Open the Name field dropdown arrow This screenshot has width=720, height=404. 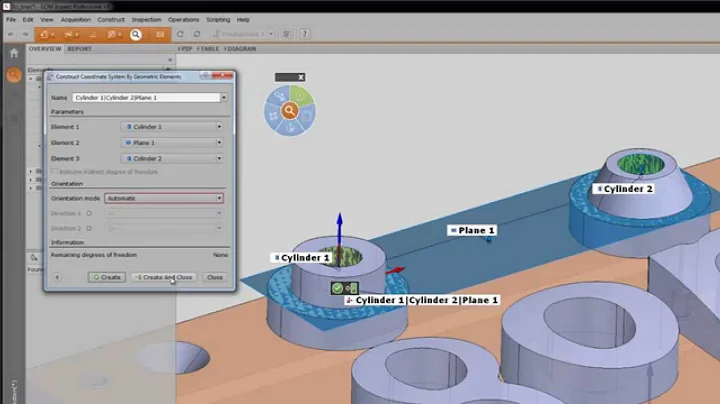224,98
